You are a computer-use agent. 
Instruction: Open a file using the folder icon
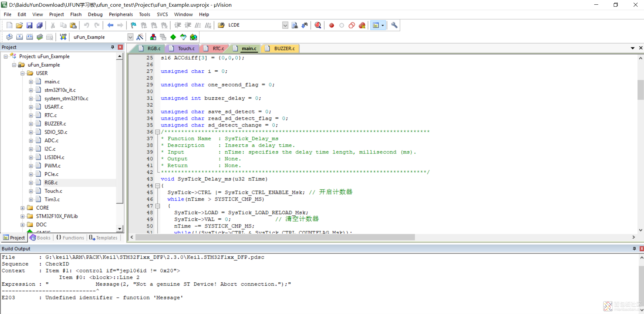pyautogui.click(x=19, y=25)
